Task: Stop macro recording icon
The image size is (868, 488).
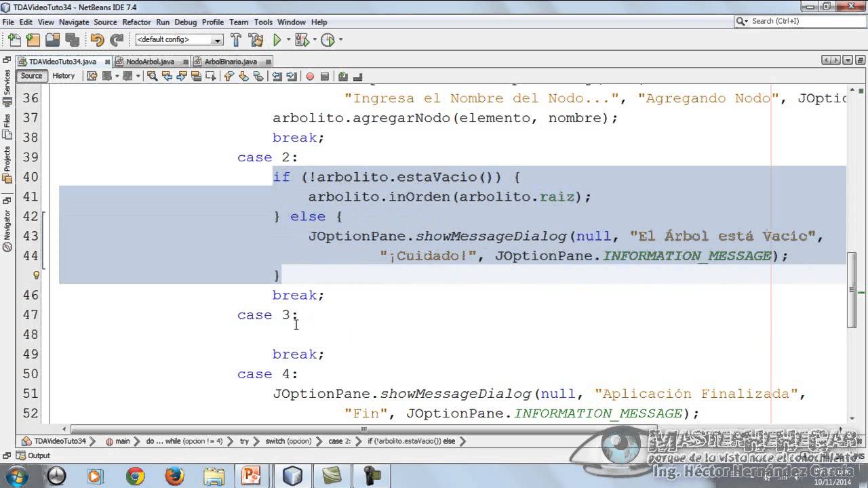Action: point(325,76)
